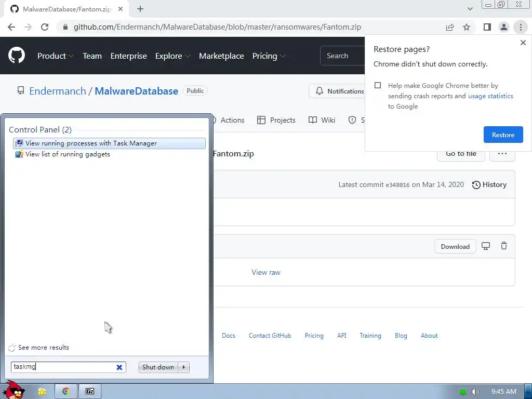Close the MalwareDatabase/Fantom.zip tab
Image resolution: width=532 pixels, height=399 pixels.
pyautogui.click(x=121, y=9)
